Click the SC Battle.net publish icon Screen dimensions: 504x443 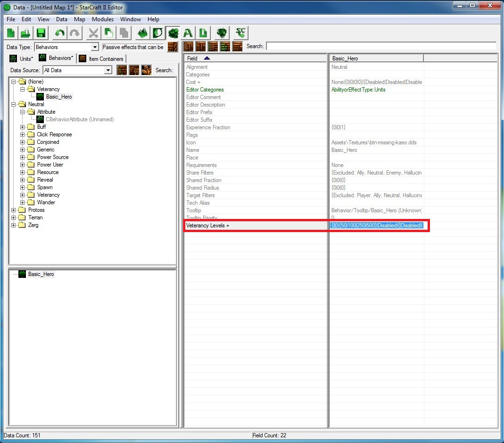(241, 33)
